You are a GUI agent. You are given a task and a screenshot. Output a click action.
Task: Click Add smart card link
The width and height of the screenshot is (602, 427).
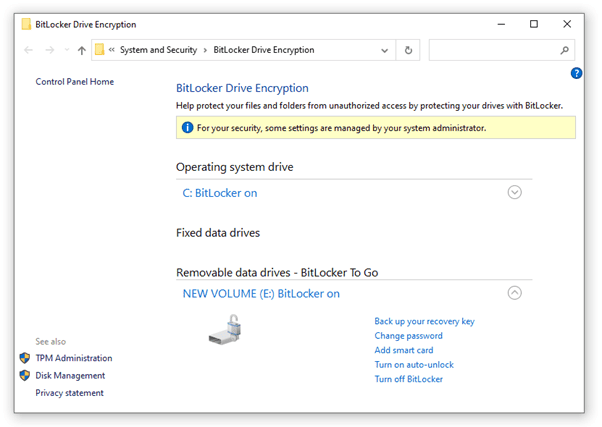(x=404, y=350)
